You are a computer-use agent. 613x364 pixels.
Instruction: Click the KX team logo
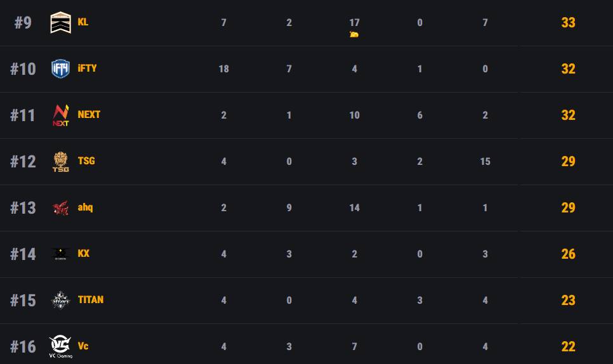click(60, 254)
